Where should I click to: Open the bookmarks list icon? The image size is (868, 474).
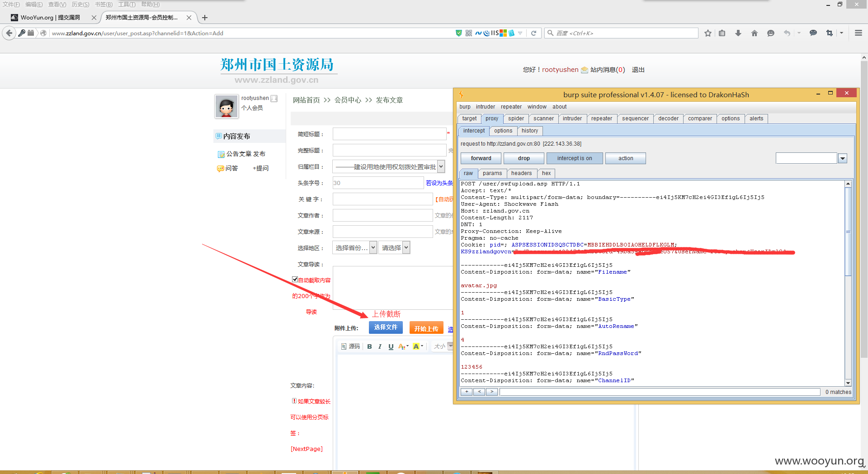[722, 33]
